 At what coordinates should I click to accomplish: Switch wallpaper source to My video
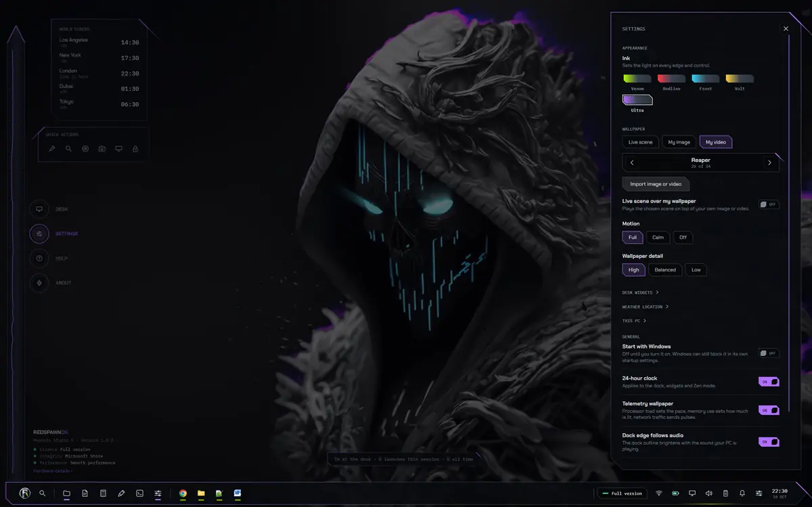coord(716,142)
